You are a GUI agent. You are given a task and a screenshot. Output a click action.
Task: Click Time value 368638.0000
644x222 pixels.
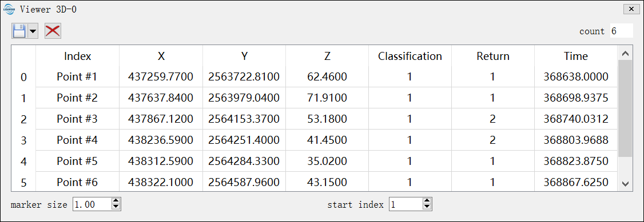coord(576,76)
